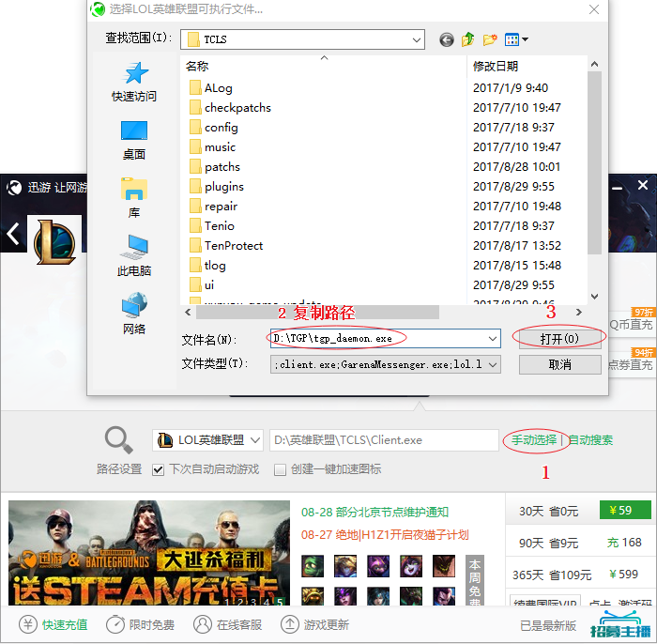Screen dimensions: 657x644
Task: Open 限时免费 limited free
Action: coord(140,624)
